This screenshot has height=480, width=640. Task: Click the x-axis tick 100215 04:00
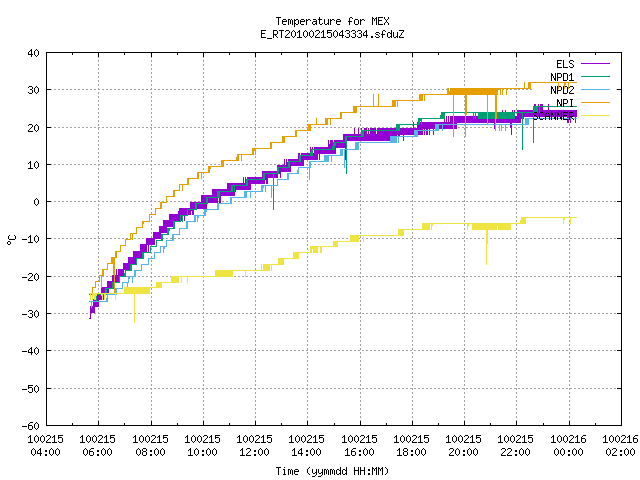point(45,446)
